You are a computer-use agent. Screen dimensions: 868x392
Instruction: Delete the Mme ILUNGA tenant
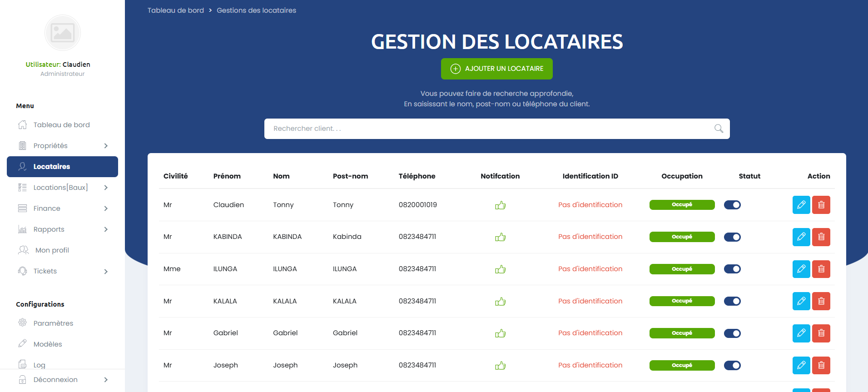pos(821,269)
